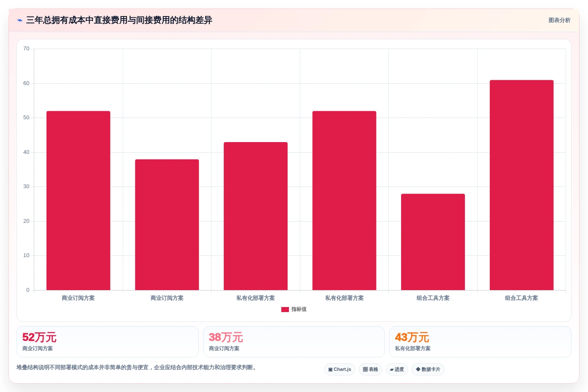The width and height of the screenshot is (588, 392).
Task: Click the y-axis label 20
Action: coord(26,221)
